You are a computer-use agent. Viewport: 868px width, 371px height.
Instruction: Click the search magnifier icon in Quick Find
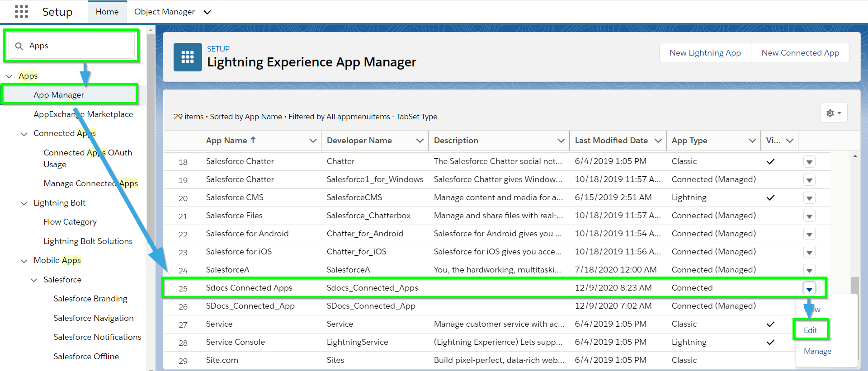[19, 46]
